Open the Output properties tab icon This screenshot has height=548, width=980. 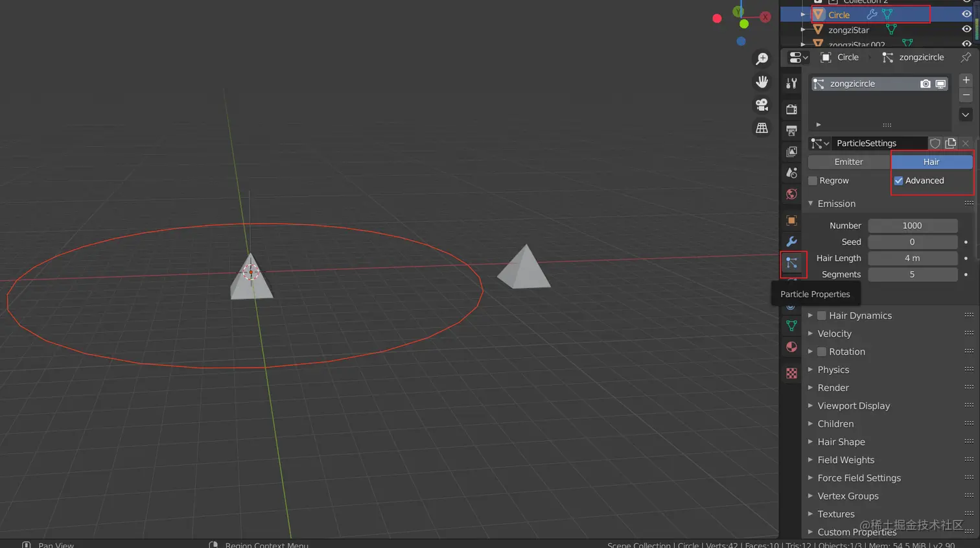coord(791,130)
